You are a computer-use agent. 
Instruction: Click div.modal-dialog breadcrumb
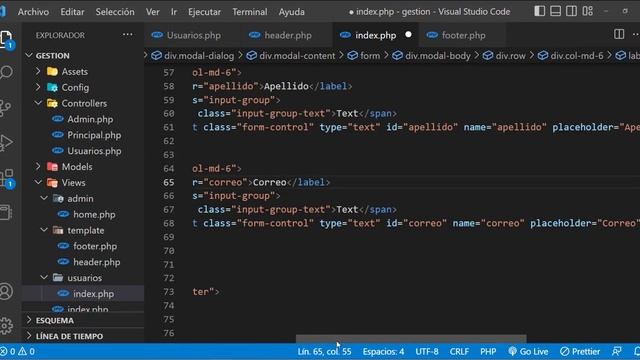coord(193,56)
